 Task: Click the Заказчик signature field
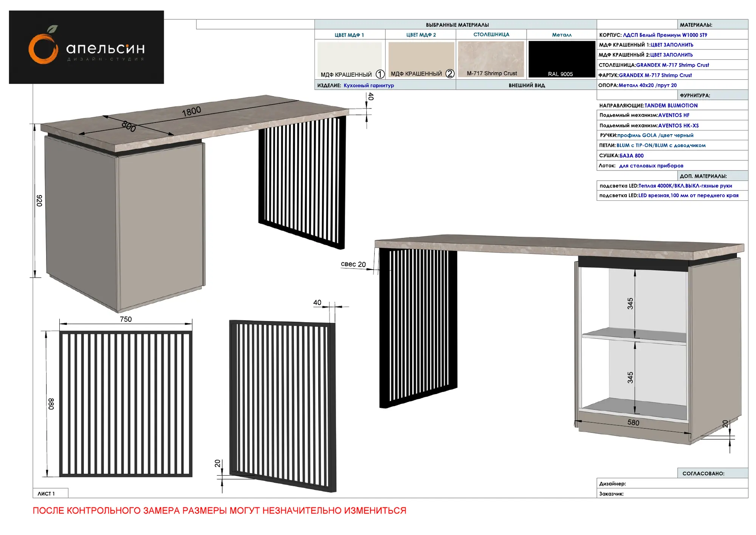[672, 493]
